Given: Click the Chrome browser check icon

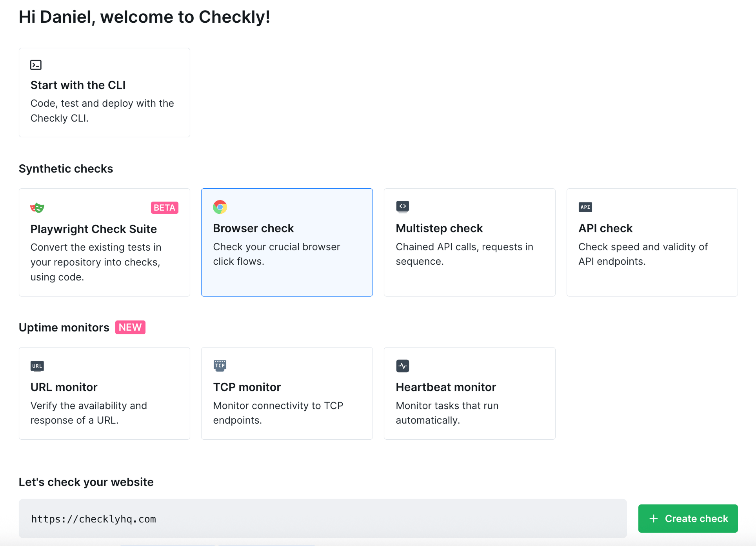Looking at the screenshot, I should click(220, 207).
